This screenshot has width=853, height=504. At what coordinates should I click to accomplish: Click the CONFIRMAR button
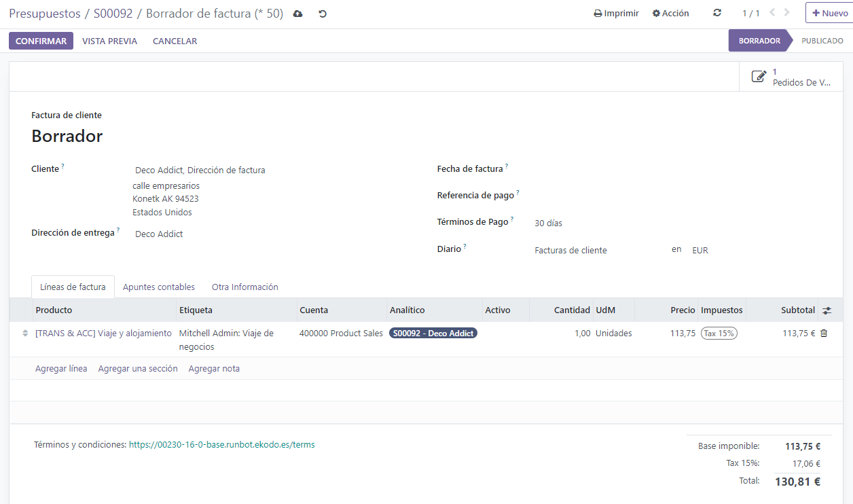point(41,41)
